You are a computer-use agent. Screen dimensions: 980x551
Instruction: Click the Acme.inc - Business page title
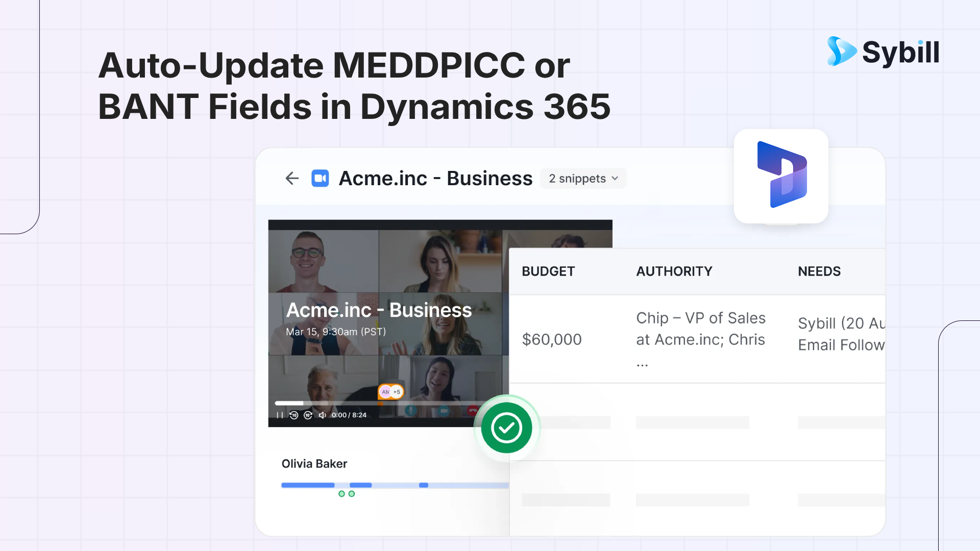(x=435, y=179)
